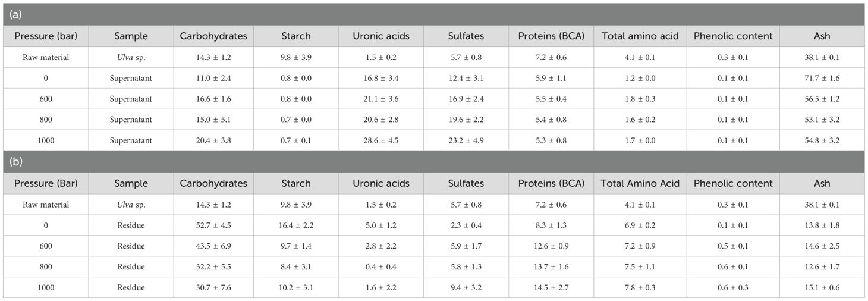
Task: Click the table (a) label bar
Action: tap(434, 13)
